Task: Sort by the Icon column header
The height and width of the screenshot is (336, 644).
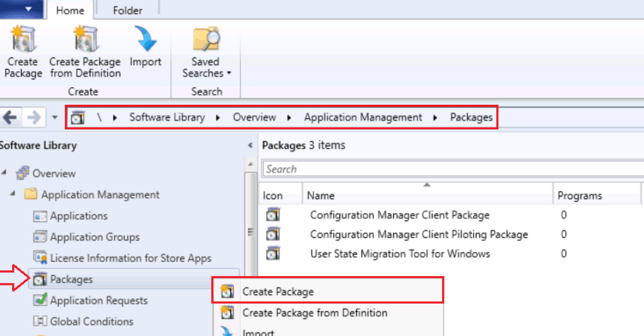Action: [x=281, y=195]
